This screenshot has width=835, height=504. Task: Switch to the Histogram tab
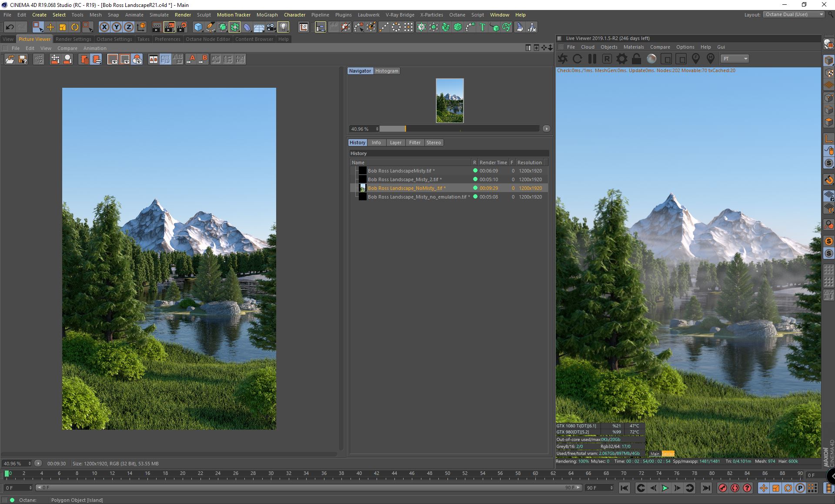(387, 71)
